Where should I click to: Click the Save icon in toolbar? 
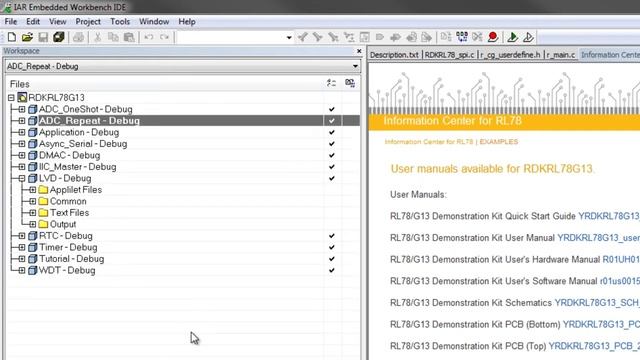(43, 37)
